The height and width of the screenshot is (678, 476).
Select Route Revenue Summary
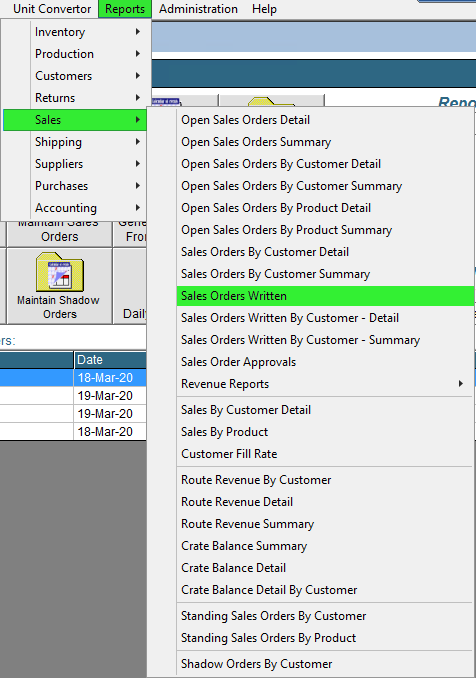click(325, 524)
